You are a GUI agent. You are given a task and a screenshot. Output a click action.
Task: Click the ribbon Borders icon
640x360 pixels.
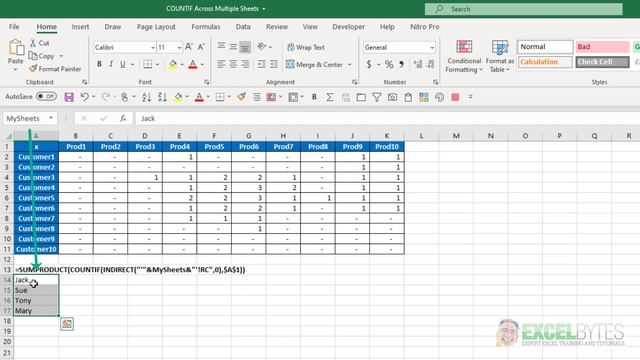click(x=147, y=64)
